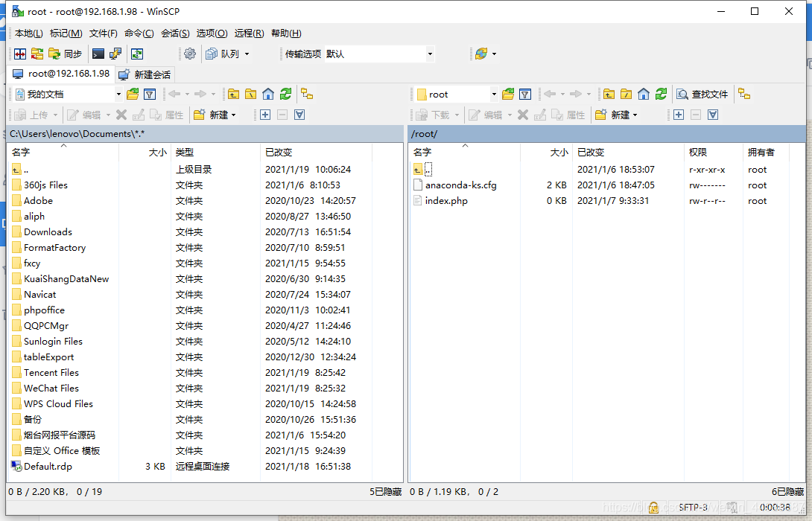Click the 查找文件 find files button

pyautogui.click(x=702, y=95)
